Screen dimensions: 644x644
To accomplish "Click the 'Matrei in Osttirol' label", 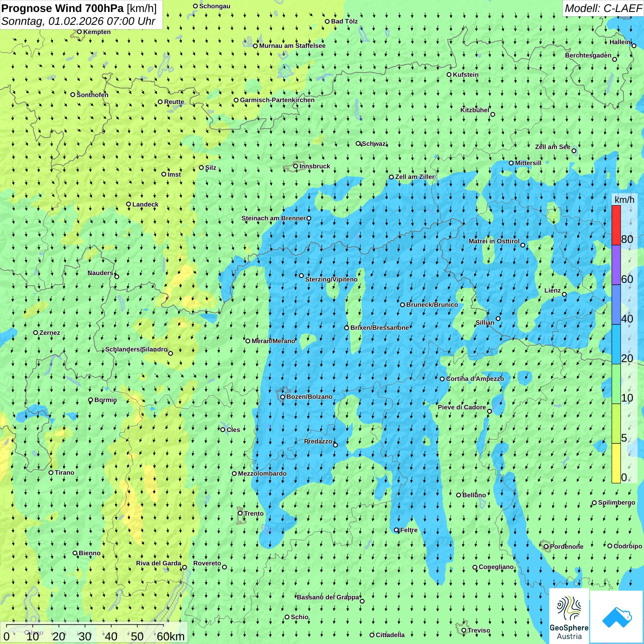I will tap(494, 241).
